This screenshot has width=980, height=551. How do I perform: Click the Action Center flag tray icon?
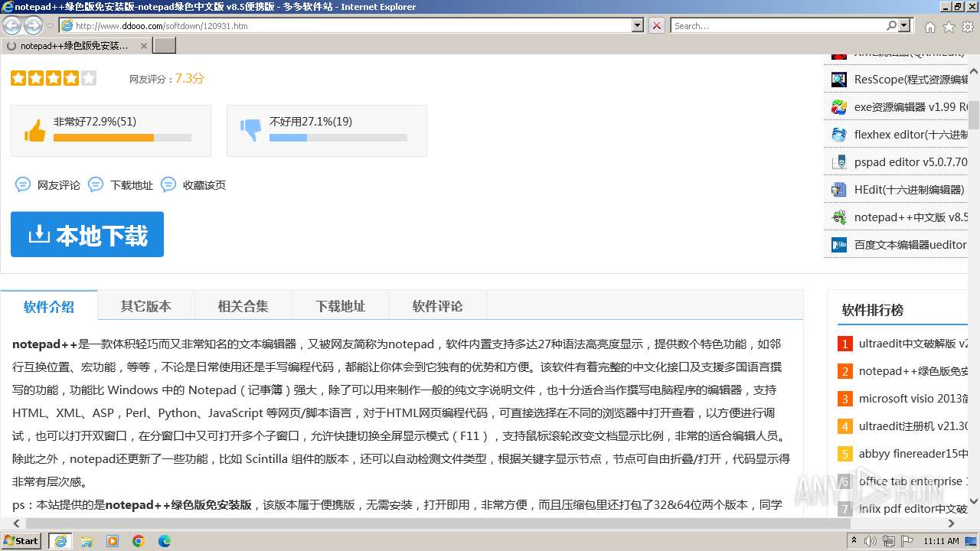908,541
